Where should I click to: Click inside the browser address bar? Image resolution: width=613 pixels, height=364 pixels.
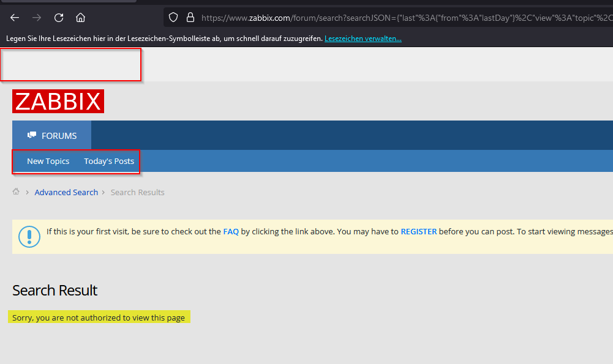(x=367, y=18)
